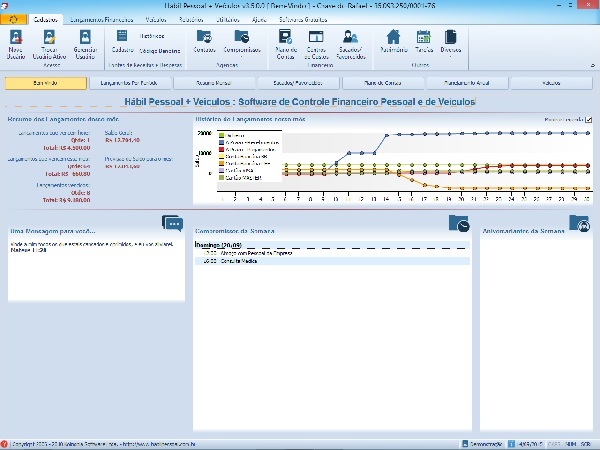Go to Sacados/Favorecidos page button below the ribbon
600x450 pixels.
point(298,83)
